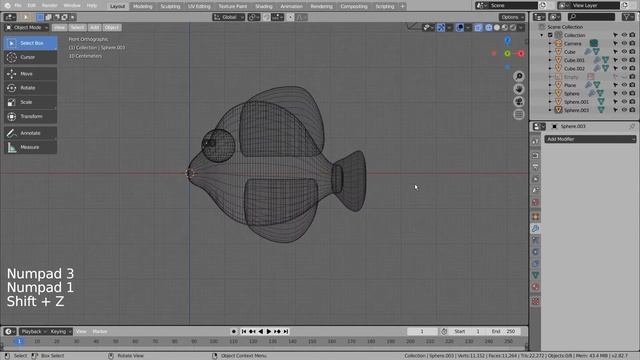640x360 pixels.
Task: Open the Add Modifier dropdown
Action: click(590, 139)
